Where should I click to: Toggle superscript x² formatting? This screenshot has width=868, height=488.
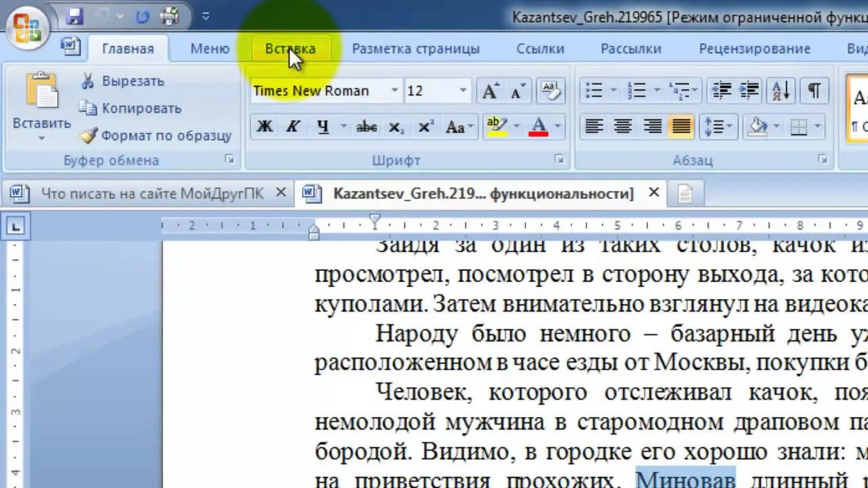tap(426, 127)
